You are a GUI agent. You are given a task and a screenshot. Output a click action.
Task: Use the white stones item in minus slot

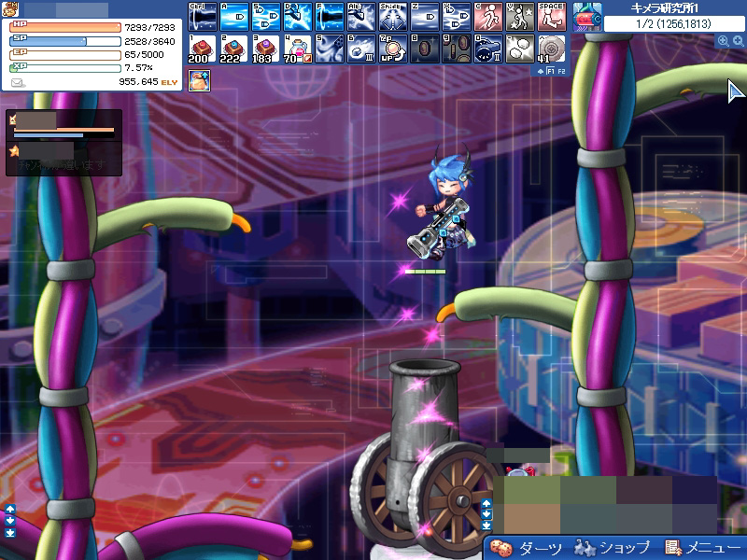point(520,49)
